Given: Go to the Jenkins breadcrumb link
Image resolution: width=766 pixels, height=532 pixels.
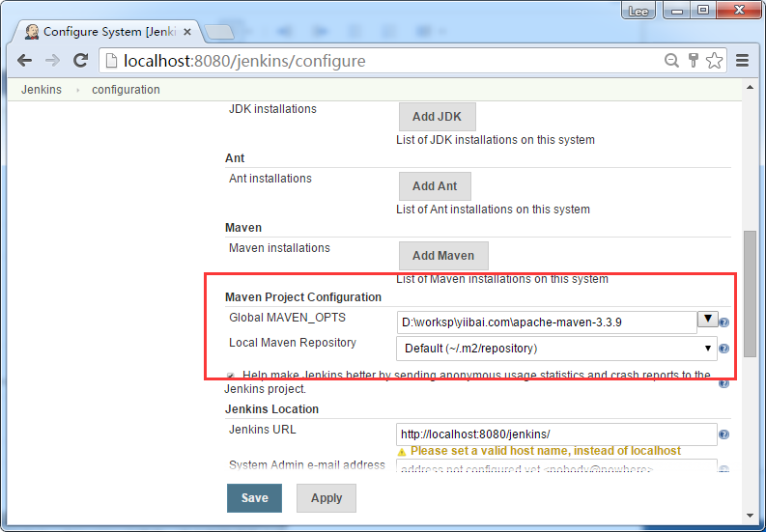Looking at the screenshot, I should point(42,90).
